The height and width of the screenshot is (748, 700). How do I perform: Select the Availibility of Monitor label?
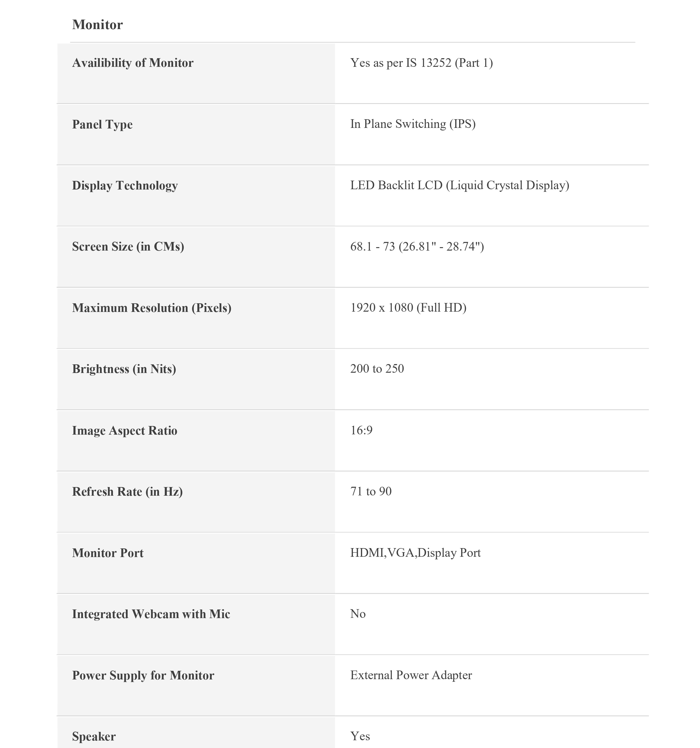tap(133, 63)
